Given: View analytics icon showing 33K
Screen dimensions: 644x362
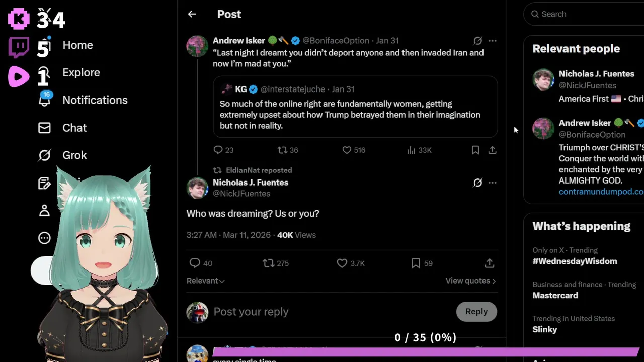Looking at the screenshot, I should [x=411, y=150].
